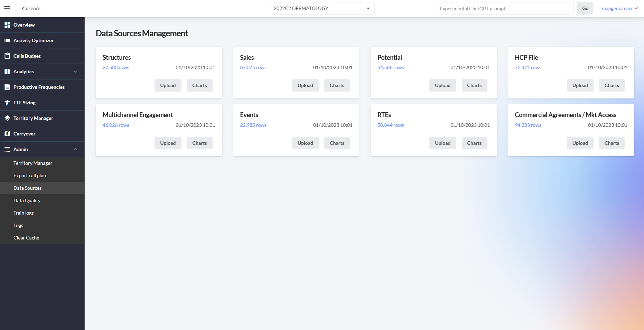
Task: Click the Productive Frequencies icon
Action: [7, 87]
